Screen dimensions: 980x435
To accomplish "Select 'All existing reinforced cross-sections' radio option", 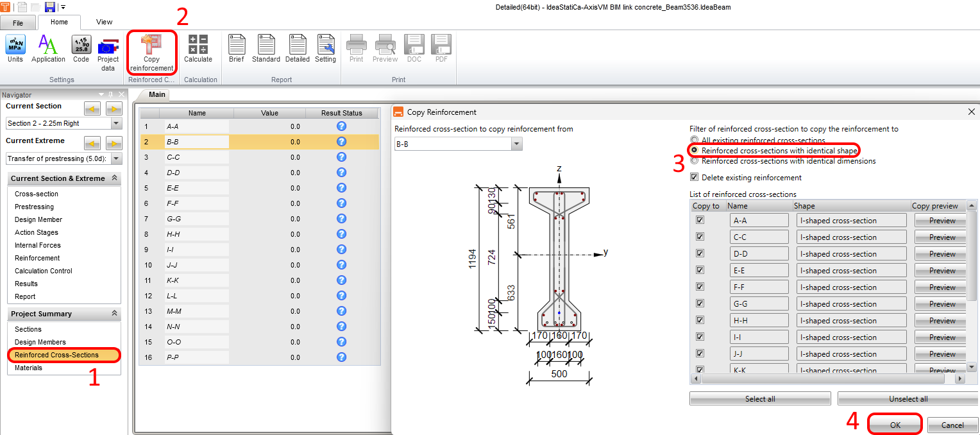I will click(x=693, y=140).
